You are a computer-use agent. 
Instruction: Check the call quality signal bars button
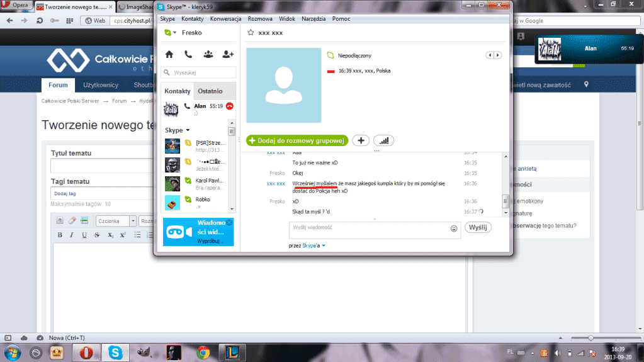pos(383,140)
